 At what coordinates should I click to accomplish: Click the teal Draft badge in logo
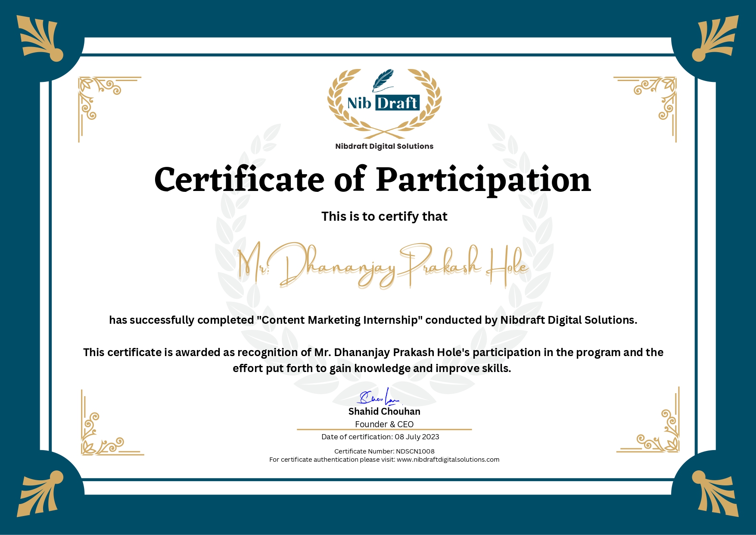pyautogui.click(x=397, y=103)
